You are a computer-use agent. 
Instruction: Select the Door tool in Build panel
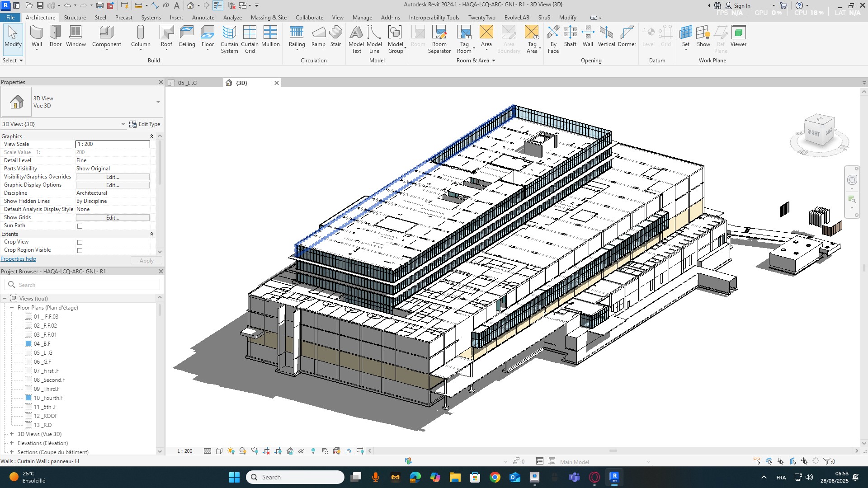tap(56, 36)
